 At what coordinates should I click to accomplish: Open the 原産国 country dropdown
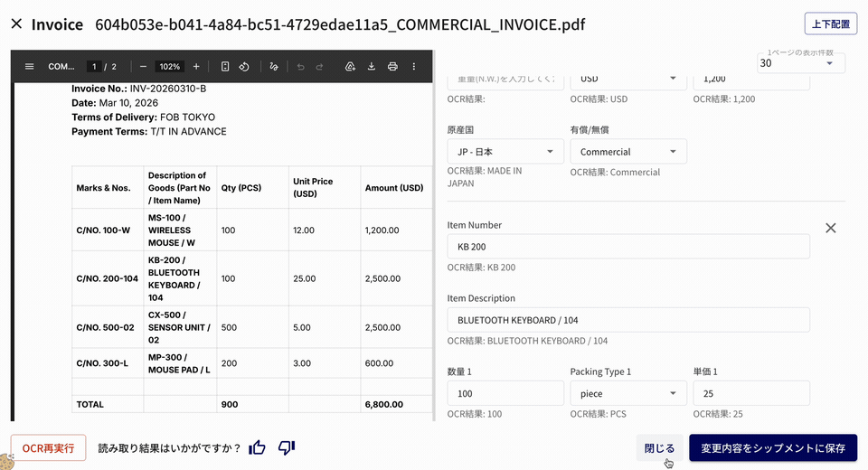pyautogui.click(x=505, y=152)
